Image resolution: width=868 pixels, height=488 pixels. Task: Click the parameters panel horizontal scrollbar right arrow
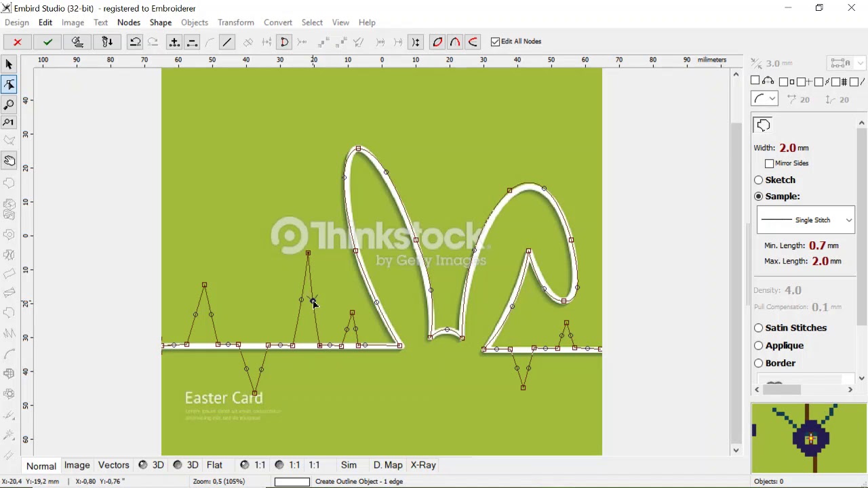point(850,390)
